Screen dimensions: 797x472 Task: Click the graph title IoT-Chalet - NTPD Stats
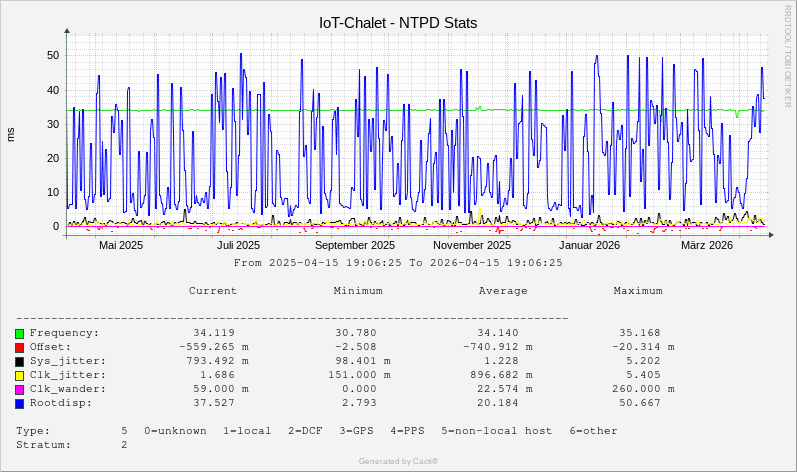(x=398, y=22)
